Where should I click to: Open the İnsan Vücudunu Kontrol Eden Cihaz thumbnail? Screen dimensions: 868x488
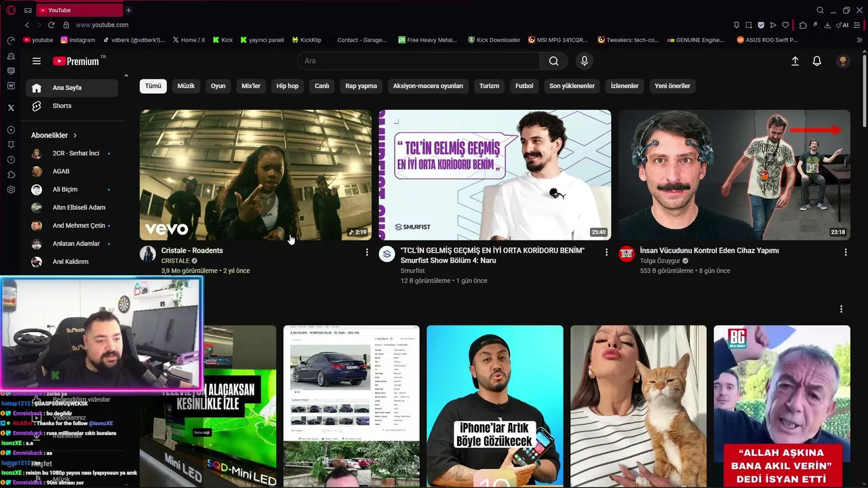tap(734, 175)
